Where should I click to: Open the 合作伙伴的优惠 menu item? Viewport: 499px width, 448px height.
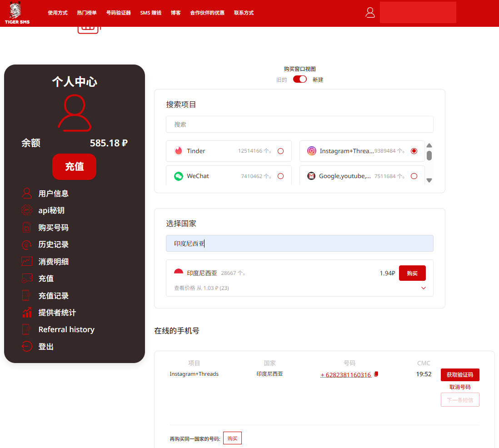[x=207, y=13]
